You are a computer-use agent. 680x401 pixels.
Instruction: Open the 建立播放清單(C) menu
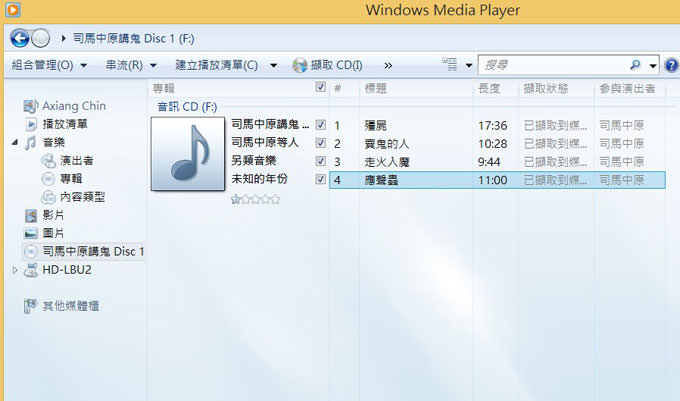216,65
